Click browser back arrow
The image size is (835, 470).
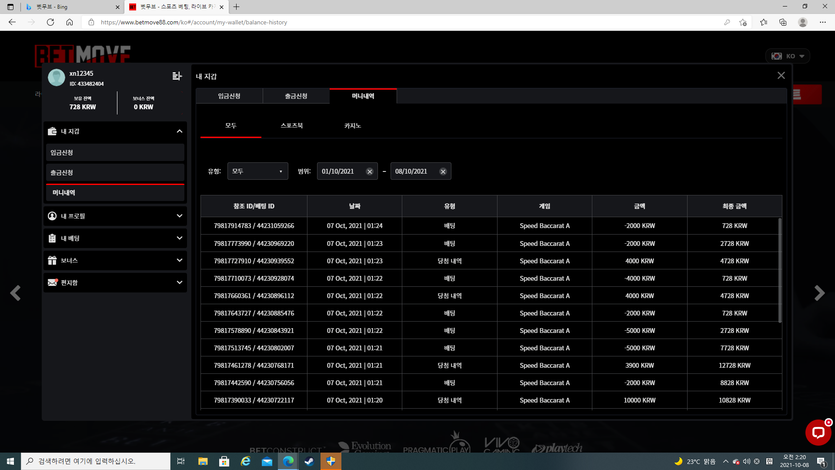[12, 22]
